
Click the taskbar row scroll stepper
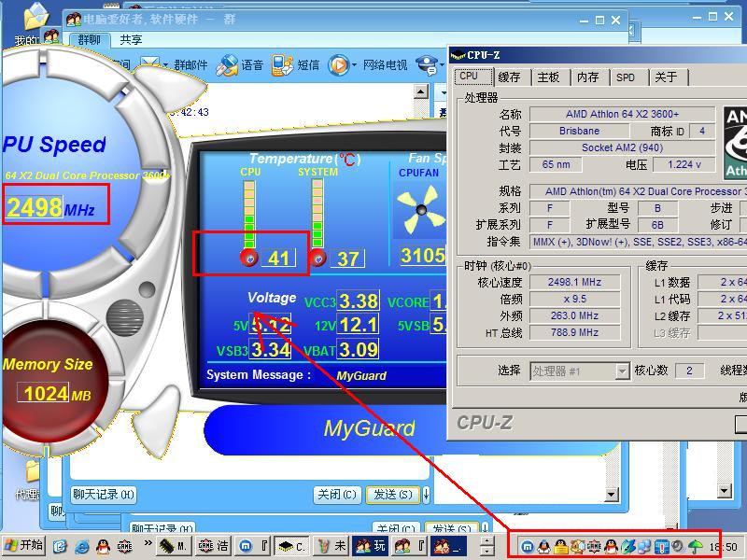[487, 546]
